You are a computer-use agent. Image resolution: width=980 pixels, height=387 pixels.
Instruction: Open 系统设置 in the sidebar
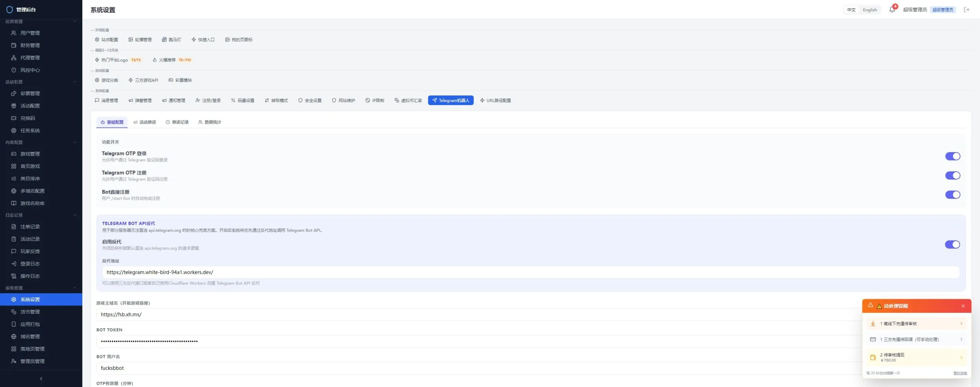pyautogui.click(x=41, y=300)
